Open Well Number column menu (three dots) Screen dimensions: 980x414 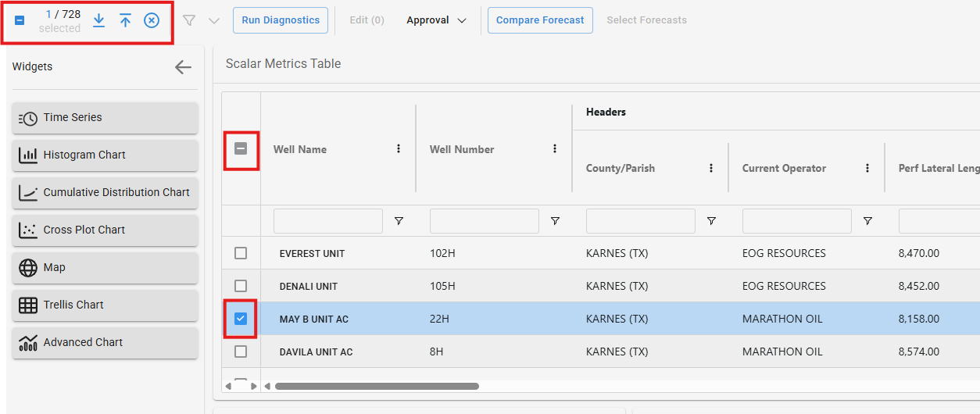555,148
